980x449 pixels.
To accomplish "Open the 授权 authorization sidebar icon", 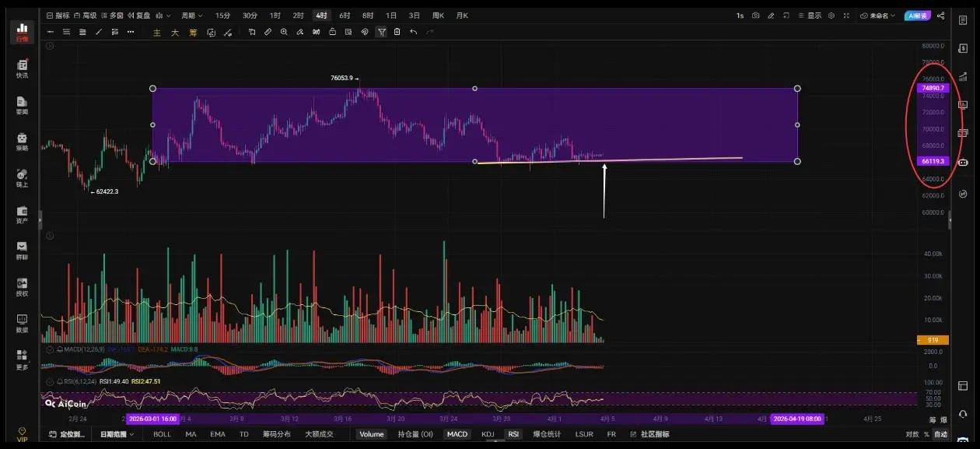I will 22,286.
